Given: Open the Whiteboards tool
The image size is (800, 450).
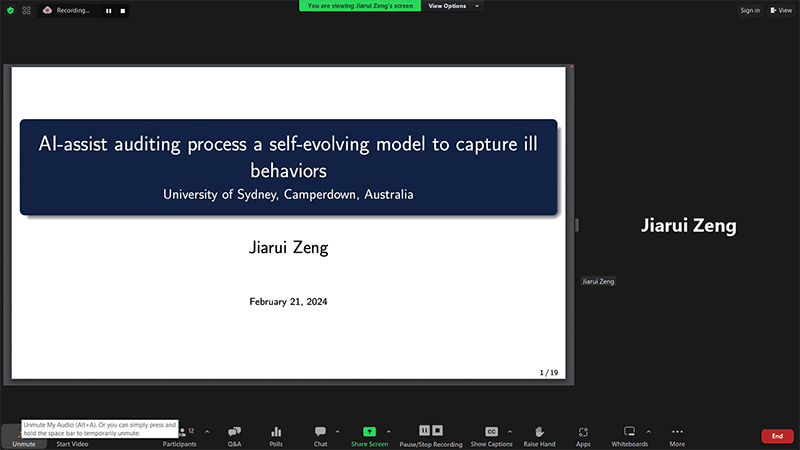Looking at the screenshot, I should pos(629,435).
